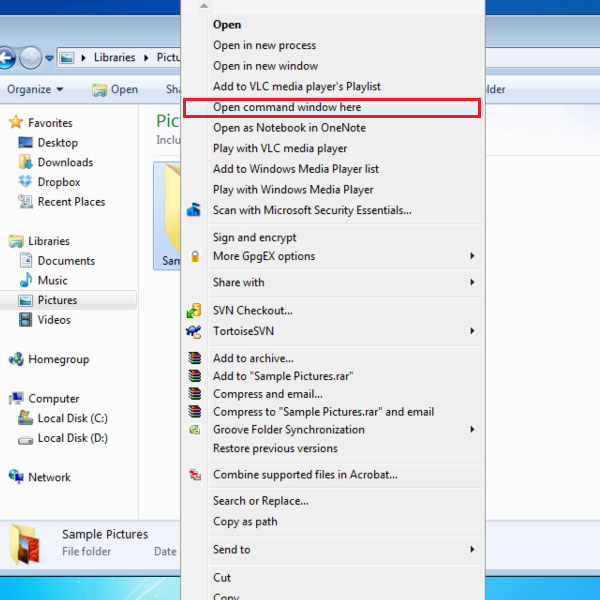Viewport: 600px width, 600px height.
Task: Click the context menu scroll-up arrow
Action: pyautogui.click(x=204, y=5)
